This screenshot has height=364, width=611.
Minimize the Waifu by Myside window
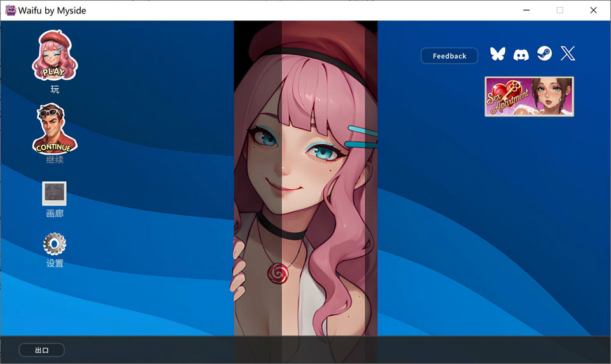tap(526, 10)
